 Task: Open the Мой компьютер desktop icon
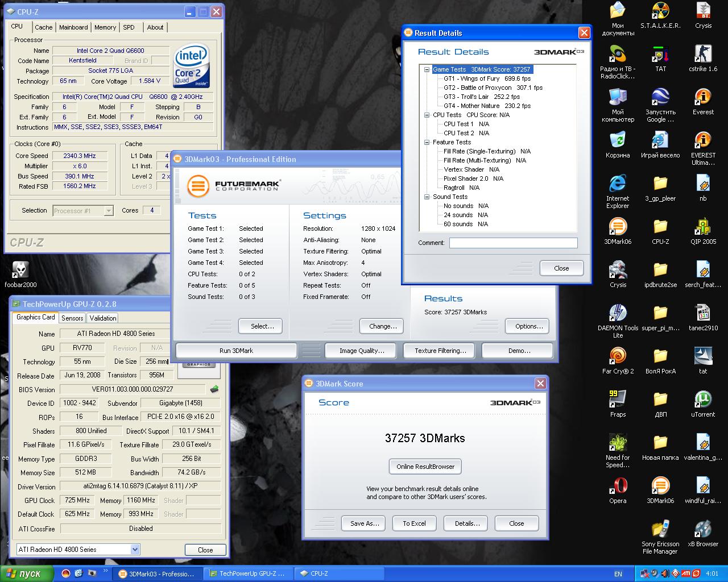pos(618,106)
